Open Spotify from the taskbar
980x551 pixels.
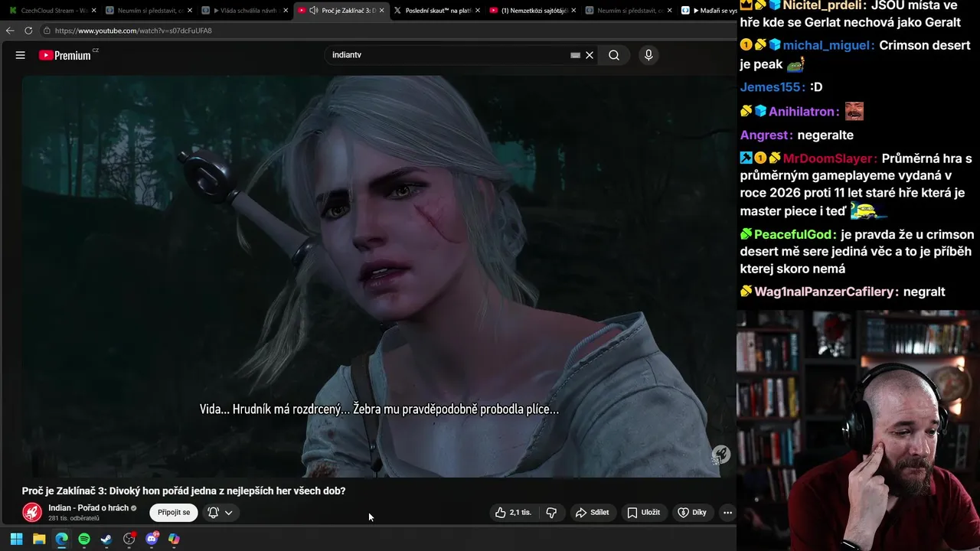[84, 539]
